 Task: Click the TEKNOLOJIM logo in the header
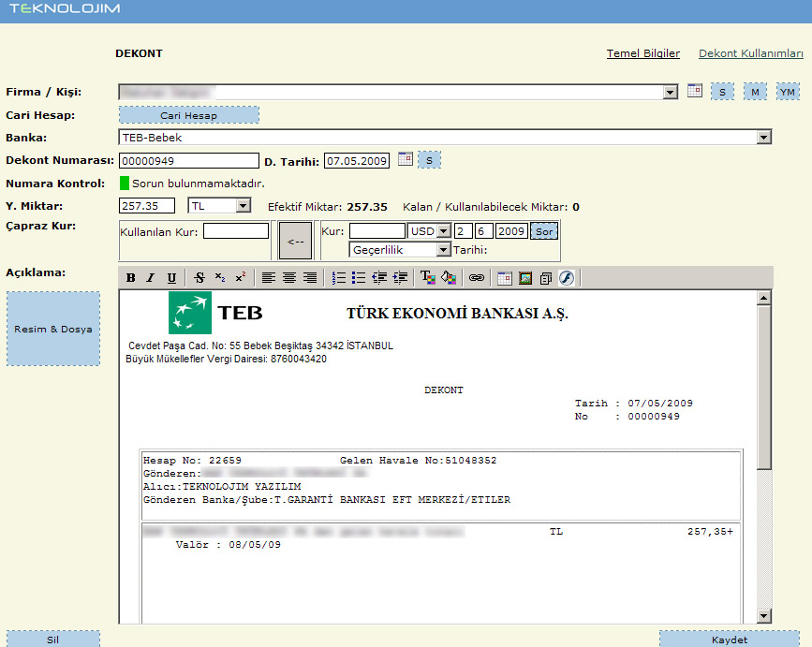point(65,8)
